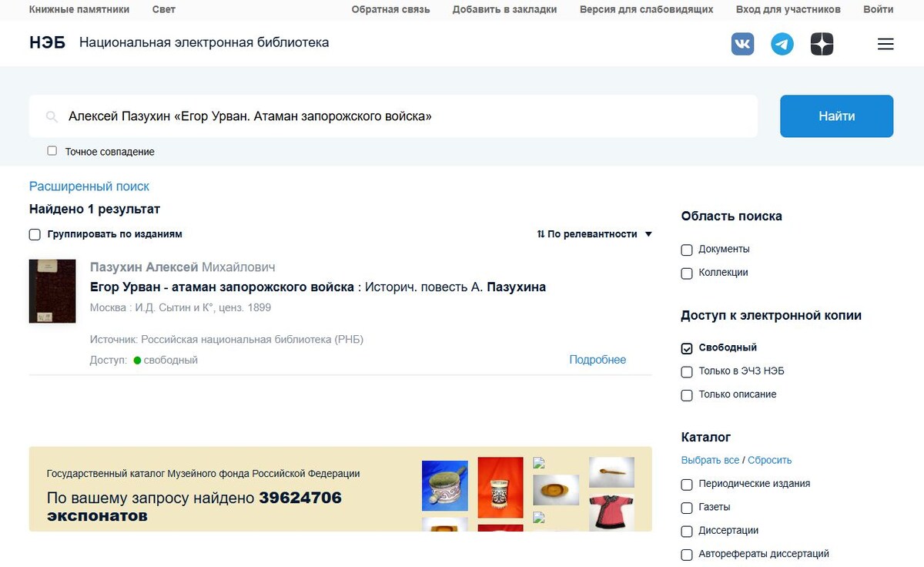Screen dimensions: 924x567
Task: Click Сбросить in Каталог
Action: (770, 460)
